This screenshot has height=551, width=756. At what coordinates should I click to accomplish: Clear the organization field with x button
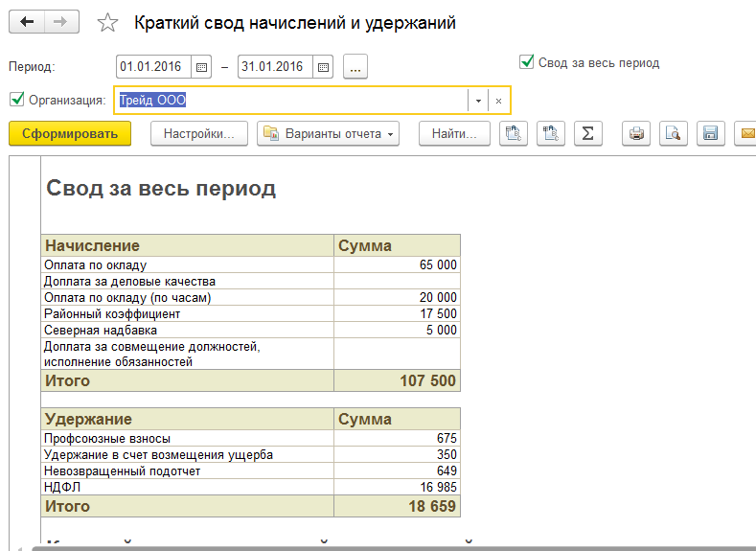point(498,101)
